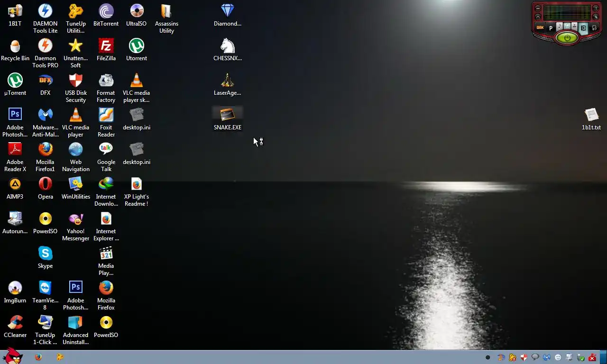Open Format Factory

106,88
